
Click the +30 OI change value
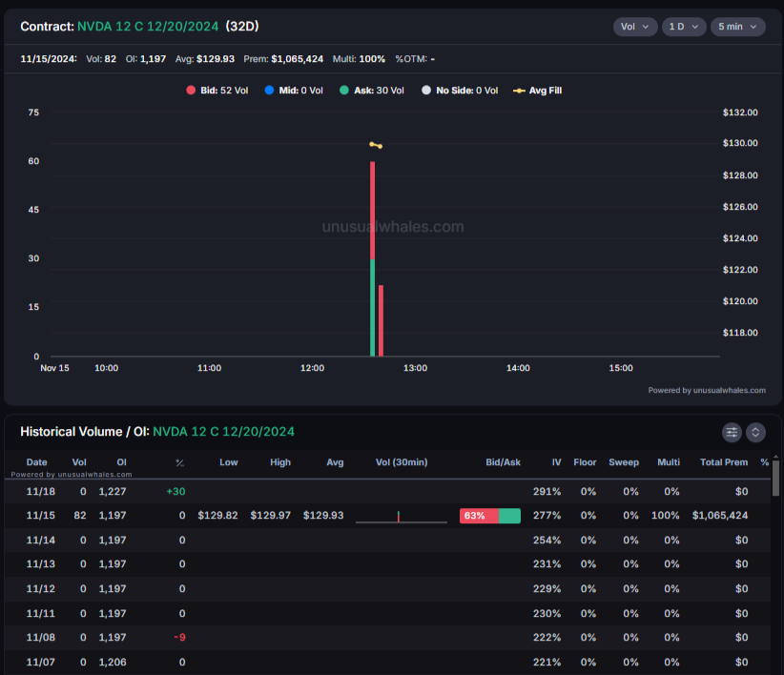(175, 491)
